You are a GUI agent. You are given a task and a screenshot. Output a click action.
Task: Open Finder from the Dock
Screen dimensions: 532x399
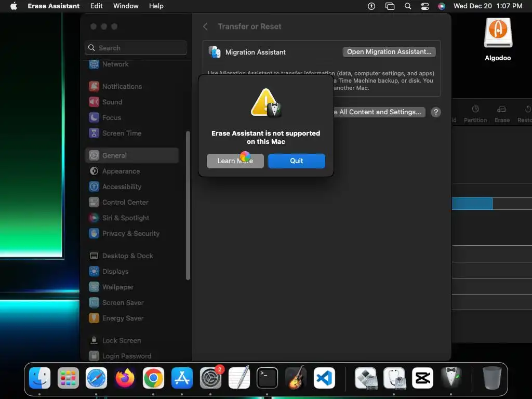click(39, 378)
